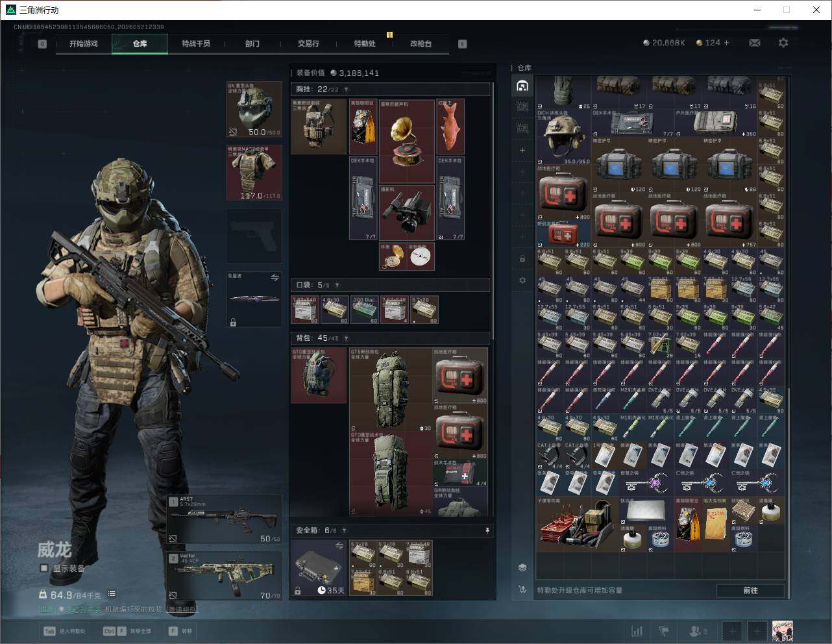Open the mail inbox envelope icon

(755, 43)
